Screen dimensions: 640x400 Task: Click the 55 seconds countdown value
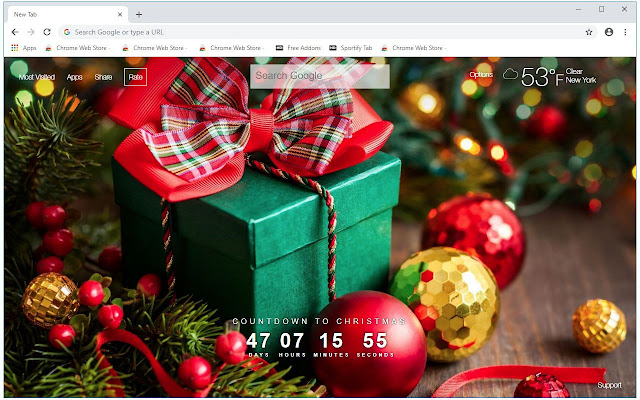coord(375,340)
